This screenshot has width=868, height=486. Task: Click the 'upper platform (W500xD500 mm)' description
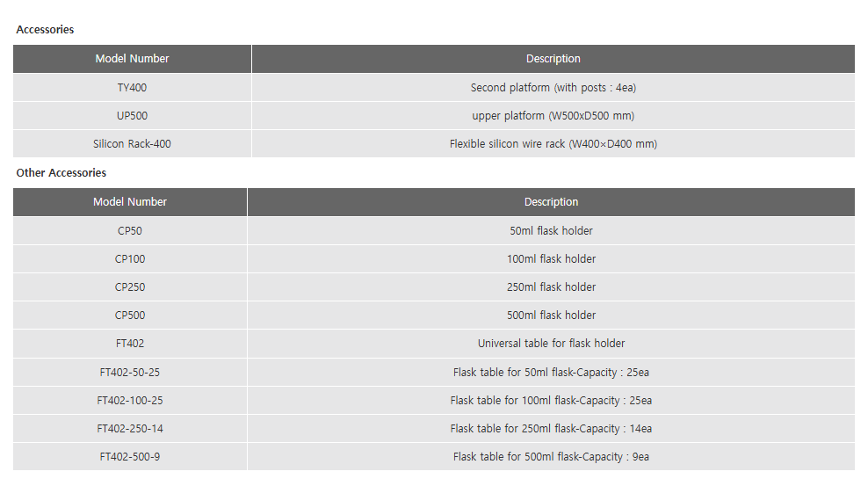553,116
